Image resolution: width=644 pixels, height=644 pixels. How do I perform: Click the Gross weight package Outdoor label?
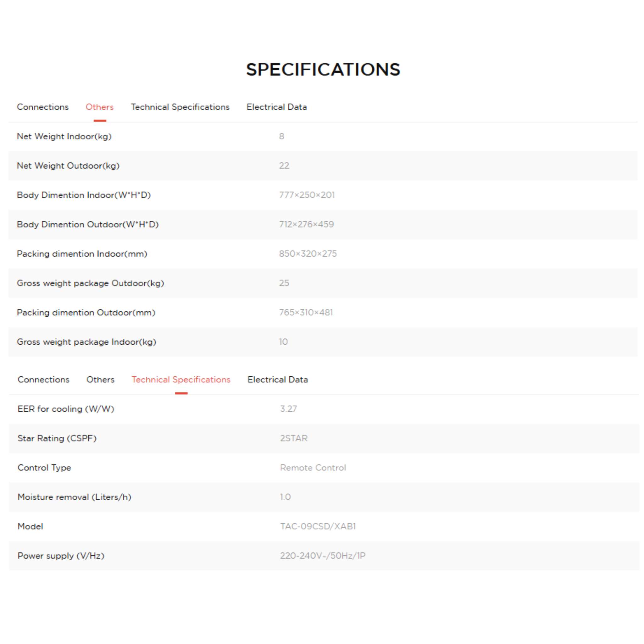(90, 283)
